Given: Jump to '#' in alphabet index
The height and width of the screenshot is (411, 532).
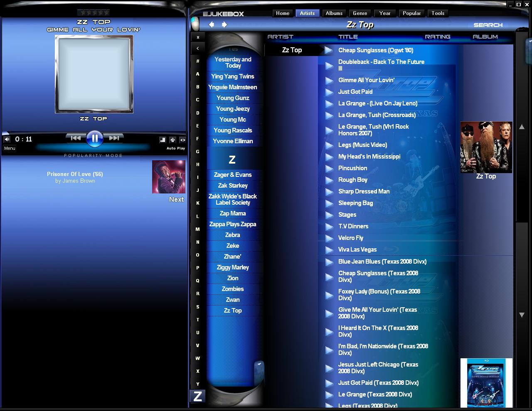Looking at the screenshot, I should pyautogui.click(x=198, y=61).
